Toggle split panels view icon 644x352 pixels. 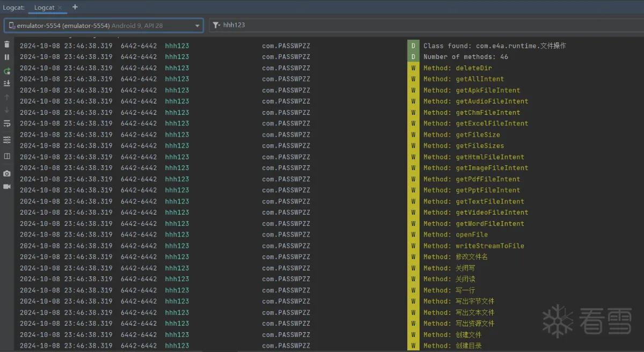pos(7,156)
